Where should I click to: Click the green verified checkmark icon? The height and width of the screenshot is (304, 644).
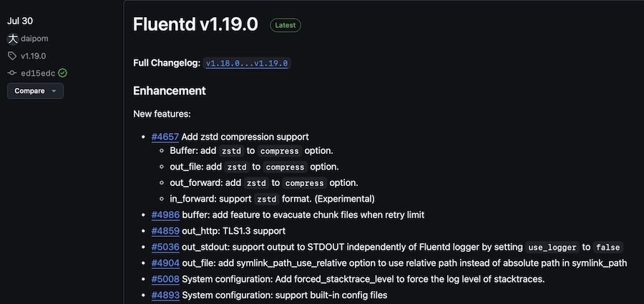point(62,73)
